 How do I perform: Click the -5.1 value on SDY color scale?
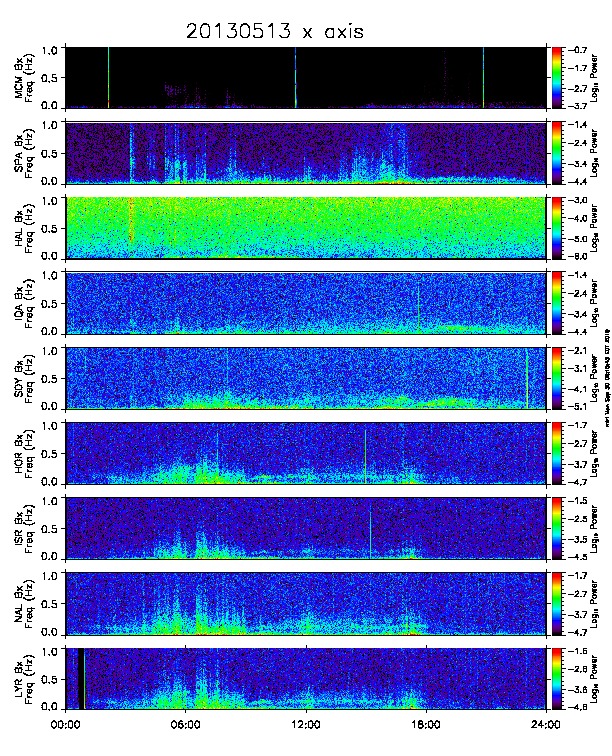pos(577,406)
